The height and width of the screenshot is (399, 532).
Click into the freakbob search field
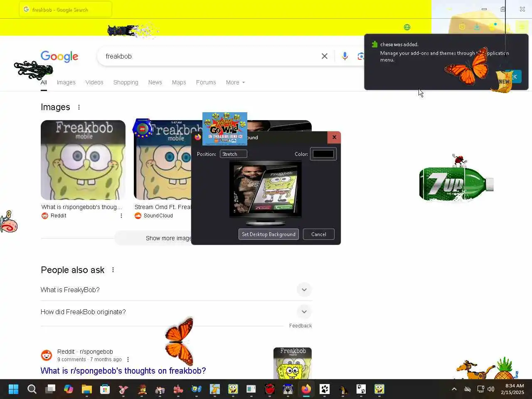click(210, 56)
